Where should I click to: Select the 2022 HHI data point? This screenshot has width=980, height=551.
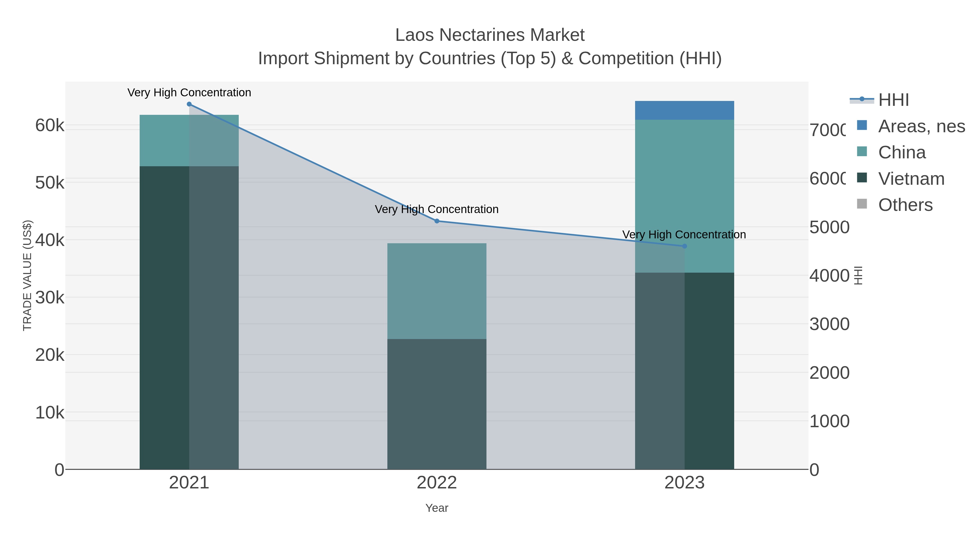(437, 221)
